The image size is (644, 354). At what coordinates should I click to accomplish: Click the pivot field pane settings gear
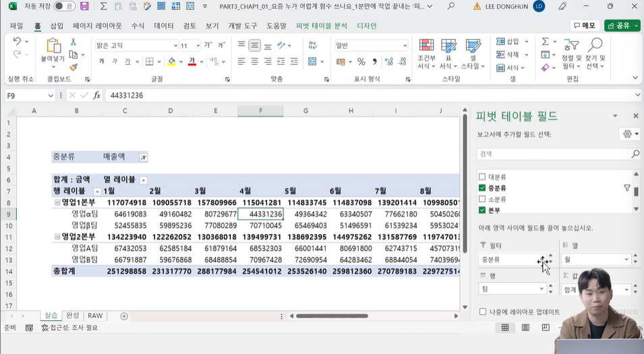(627, 134)
